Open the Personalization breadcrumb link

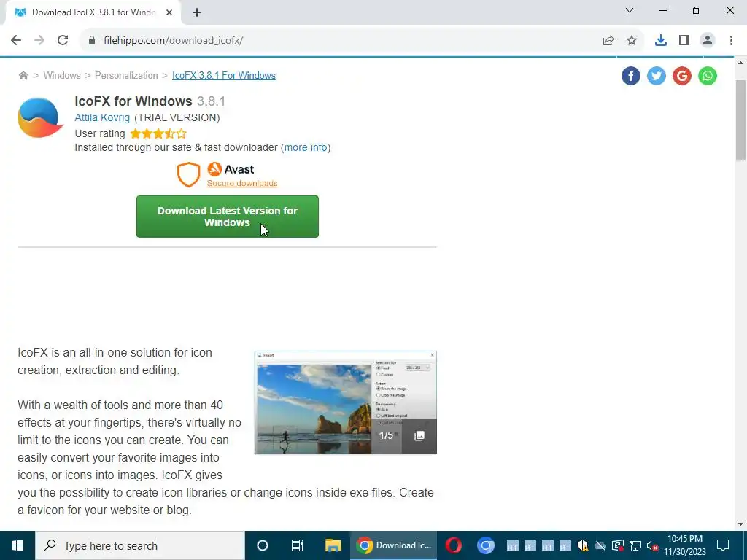pyautogui.click(x=126, y=76)
